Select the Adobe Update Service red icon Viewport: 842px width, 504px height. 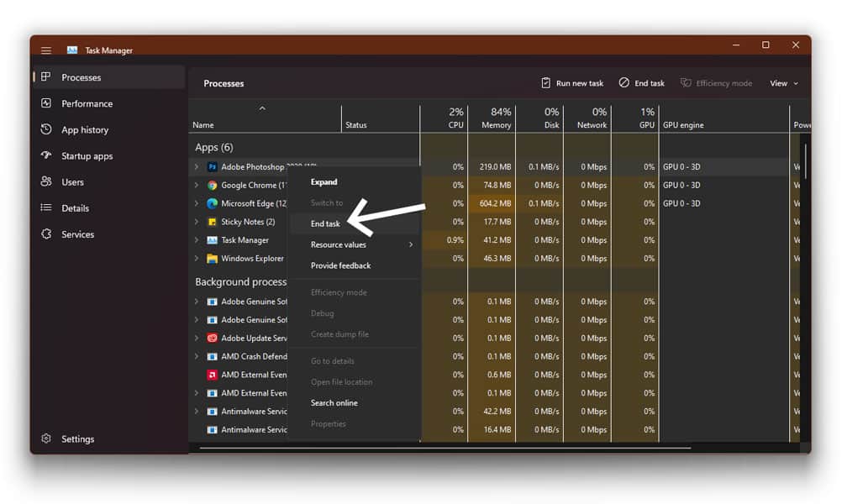pyautogui.click(x=212, y=339)
